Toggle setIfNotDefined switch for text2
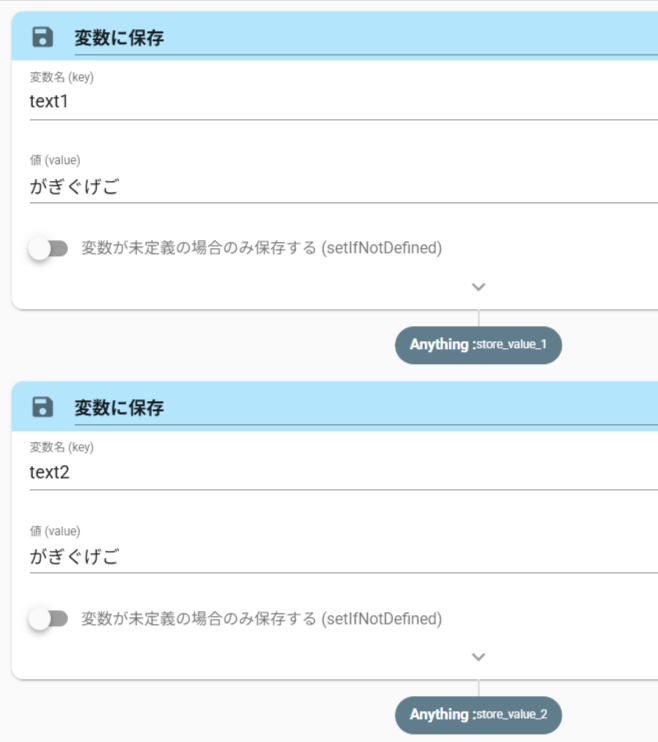 point(47,619)
